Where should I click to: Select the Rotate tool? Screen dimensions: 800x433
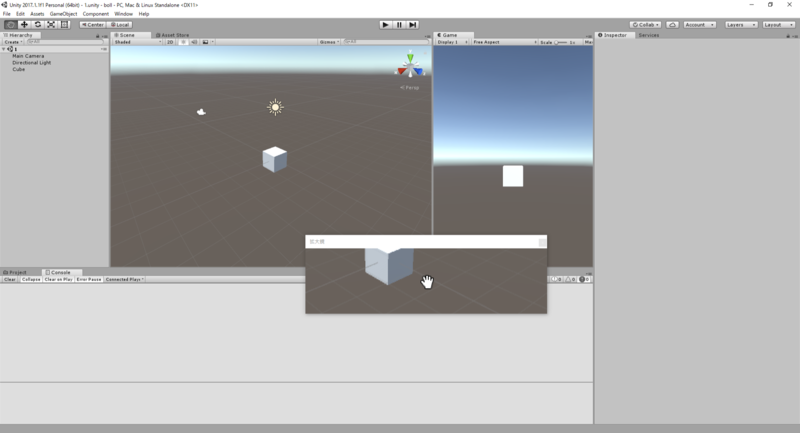click(38, 24)
